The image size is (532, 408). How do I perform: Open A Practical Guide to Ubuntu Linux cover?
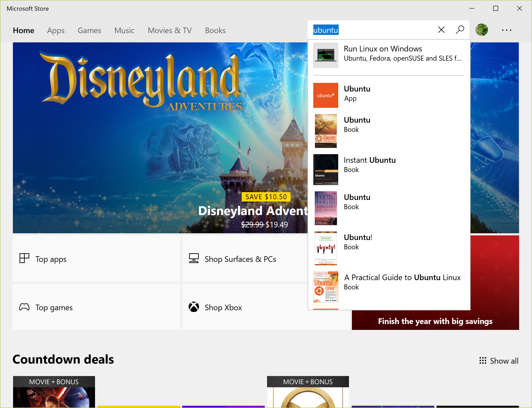coord(326,287)
